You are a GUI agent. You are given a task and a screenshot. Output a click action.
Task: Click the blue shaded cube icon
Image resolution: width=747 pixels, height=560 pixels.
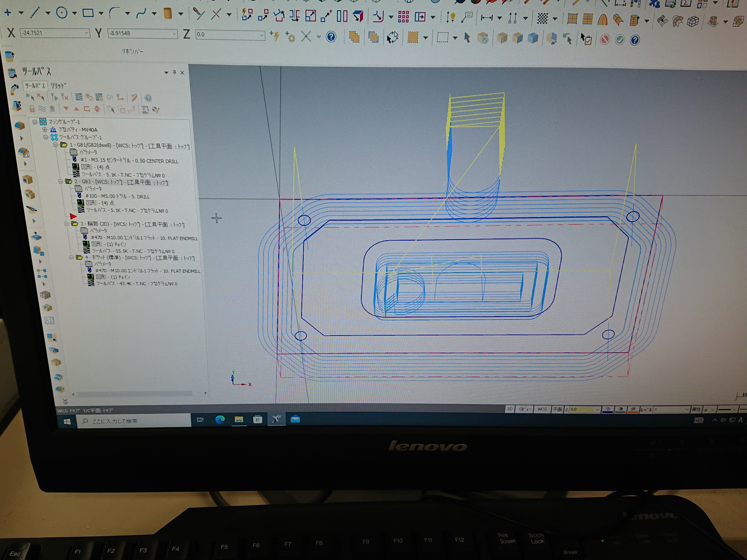click(x=533, y=38)
